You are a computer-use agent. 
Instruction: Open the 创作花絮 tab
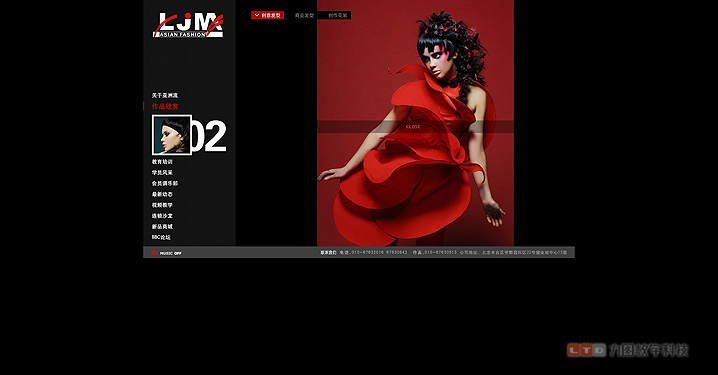(x=337, y=15)
